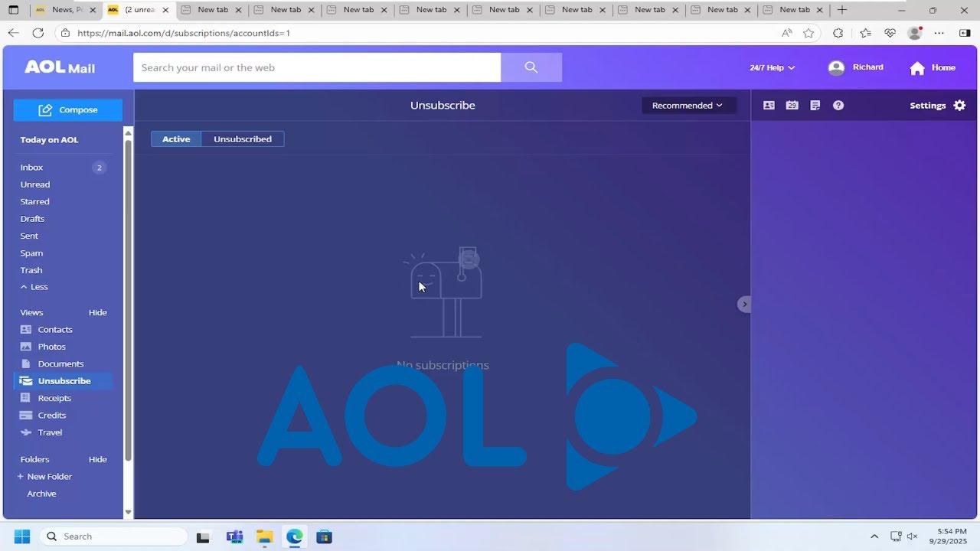Image resolution: width=980 pixels, height=551 pixels.
Task: Open Microsoft Teams from taskbar
Action: coord(234,536)
